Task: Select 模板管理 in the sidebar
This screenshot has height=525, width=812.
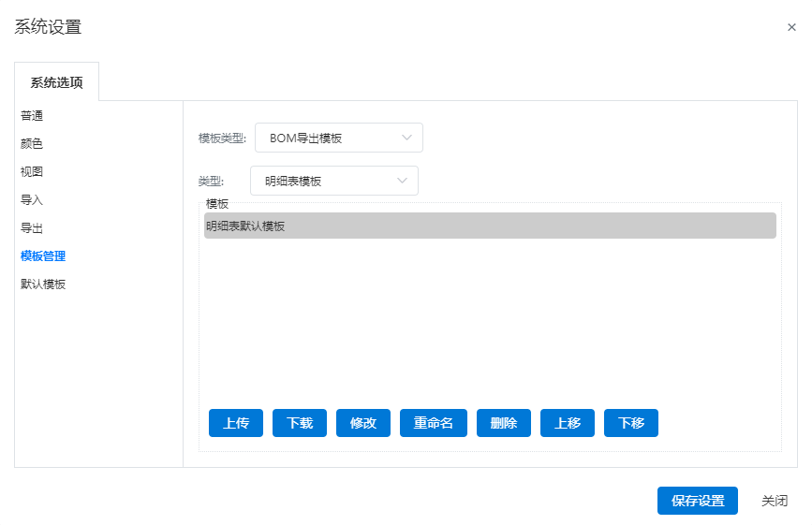Action: (43, 256)
